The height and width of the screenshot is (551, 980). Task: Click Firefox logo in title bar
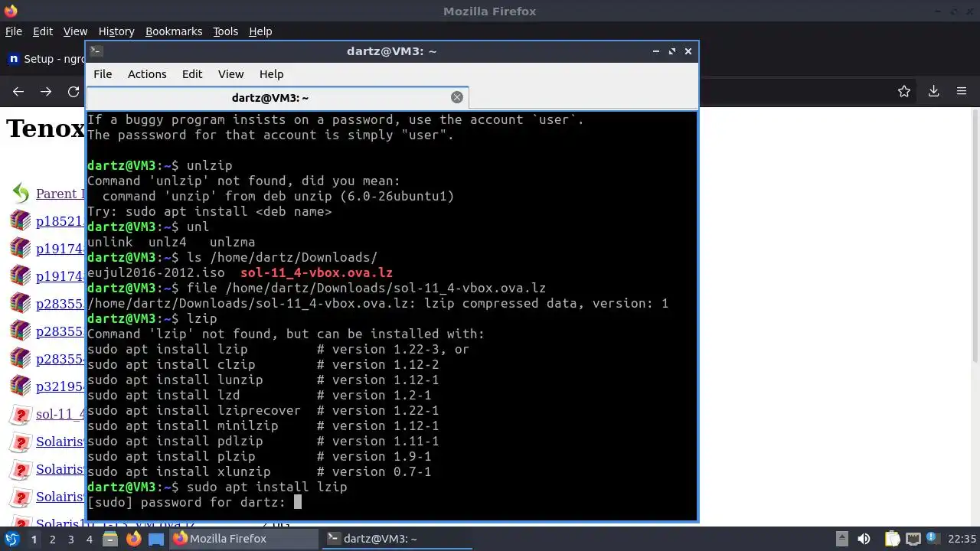(10, 11)
